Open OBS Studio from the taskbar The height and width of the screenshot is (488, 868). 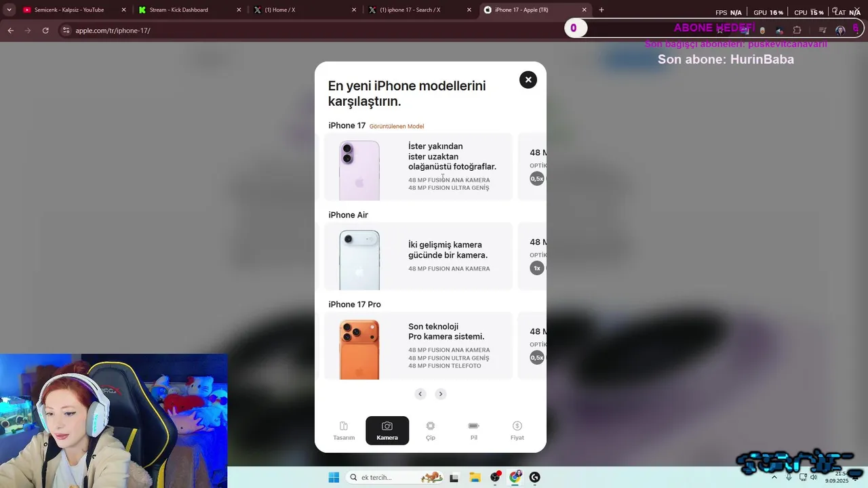coord(495,477)
